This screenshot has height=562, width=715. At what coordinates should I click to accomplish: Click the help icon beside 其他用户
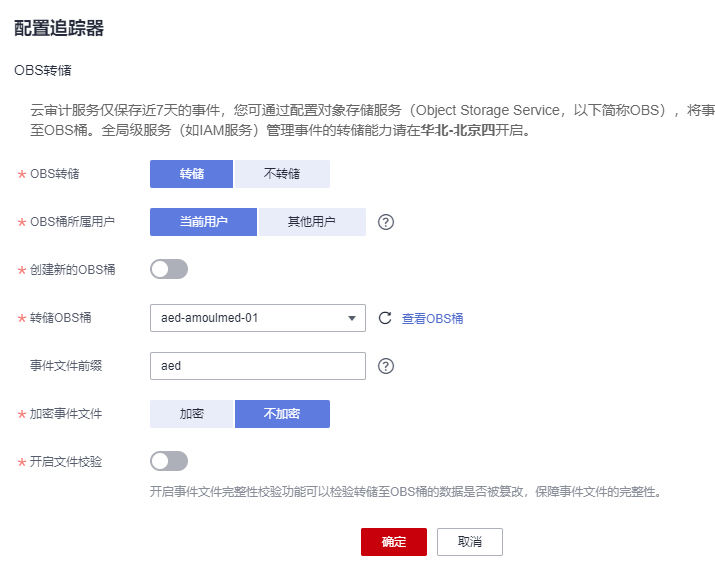point(386,222)
